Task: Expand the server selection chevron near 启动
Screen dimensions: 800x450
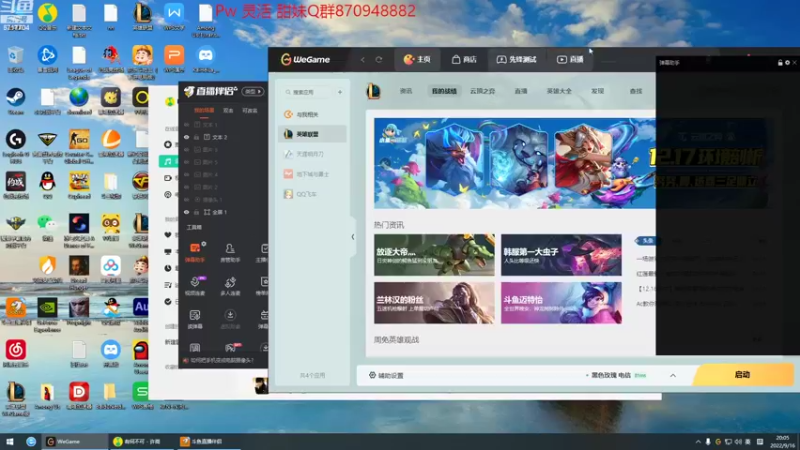Action: [x=673, y=376]
